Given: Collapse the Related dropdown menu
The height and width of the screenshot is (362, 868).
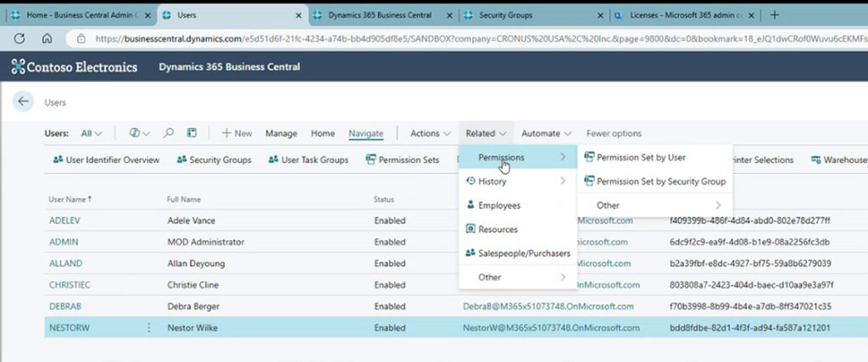Looking at the screenshot, I should [486, 133].
